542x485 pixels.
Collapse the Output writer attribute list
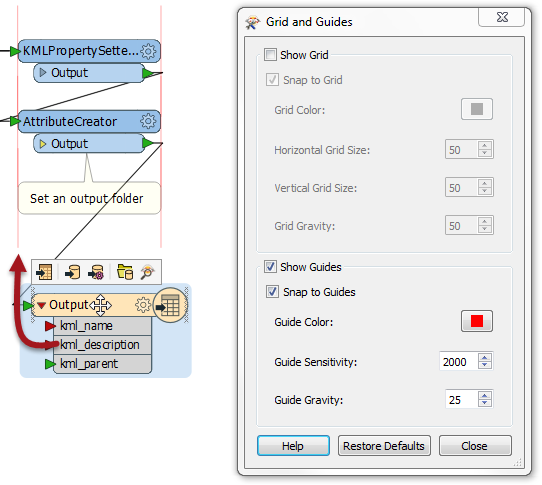point(41,305)
